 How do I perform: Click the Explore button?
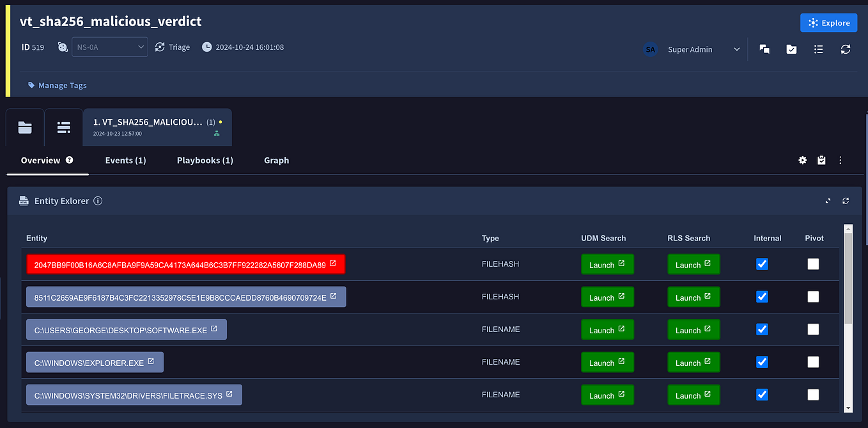(x=828, y=22)
